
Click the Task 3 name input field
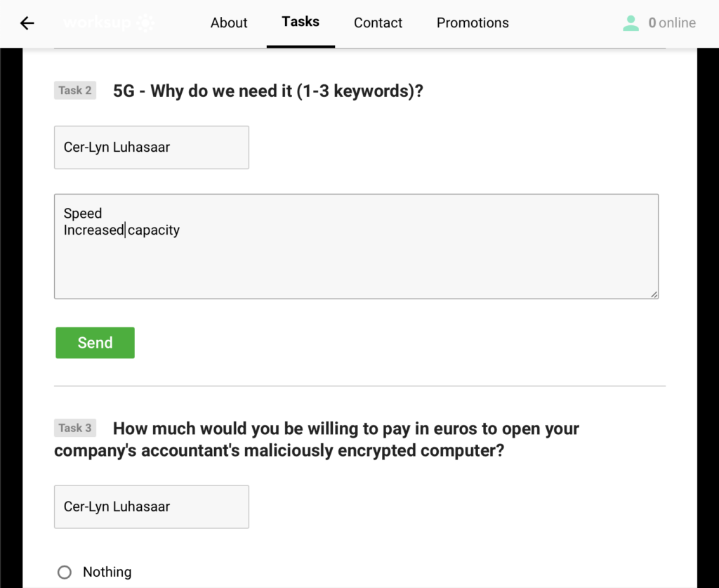152,507
